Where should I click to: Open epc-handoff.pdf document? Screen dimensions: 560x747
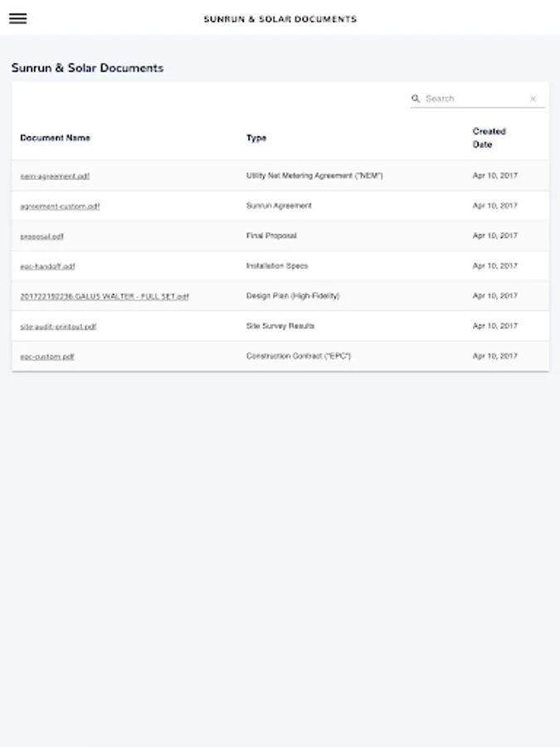(47, 266)
